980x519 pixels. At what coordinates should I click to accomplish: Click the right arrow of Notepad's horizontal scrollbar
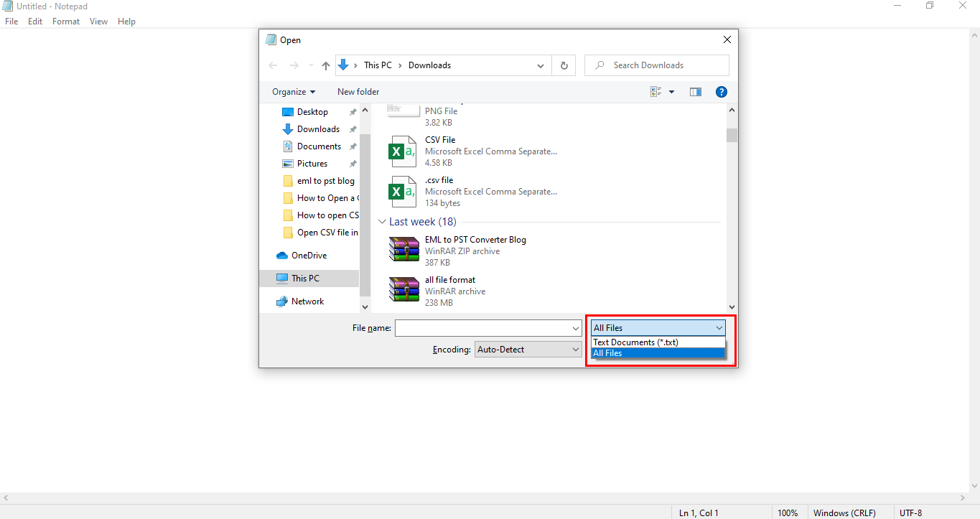pos(962,498)
